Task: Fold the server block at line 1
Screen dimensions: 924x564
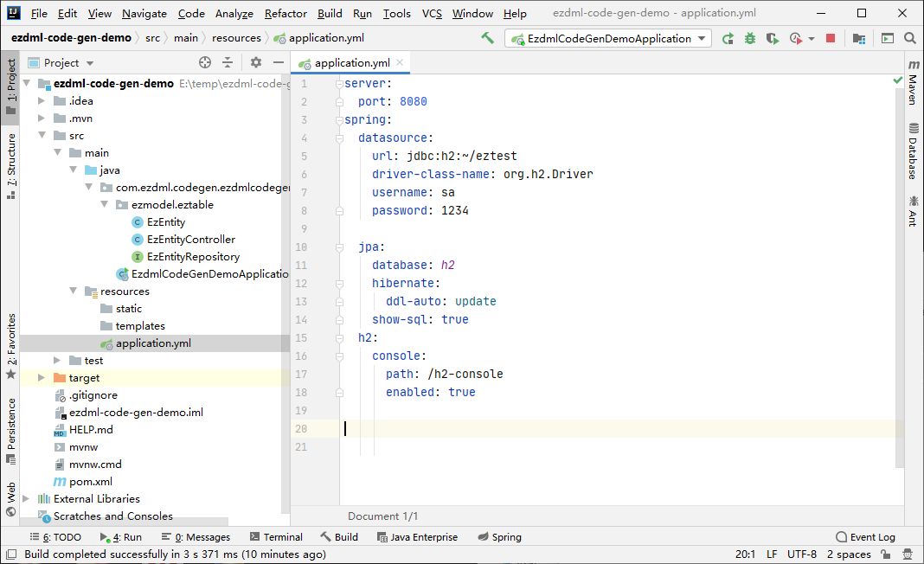Action: point(339,84)
